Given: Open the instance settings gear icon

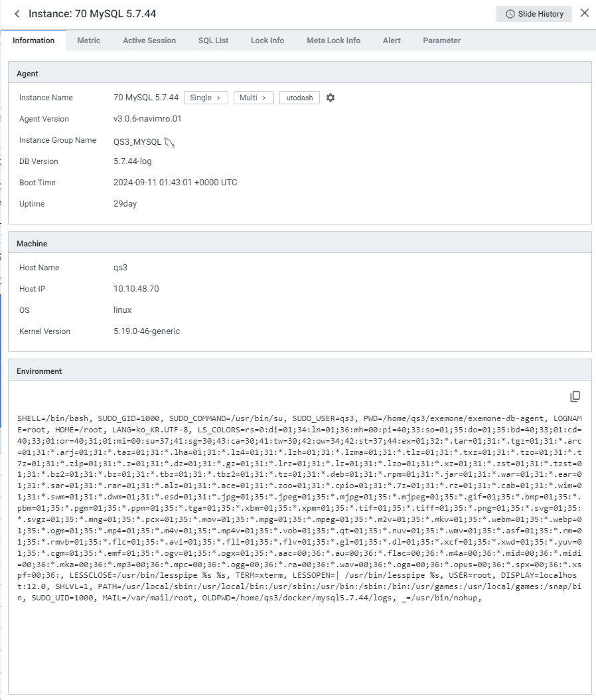Looking at the screenshot, I should (x=331, y=98).
